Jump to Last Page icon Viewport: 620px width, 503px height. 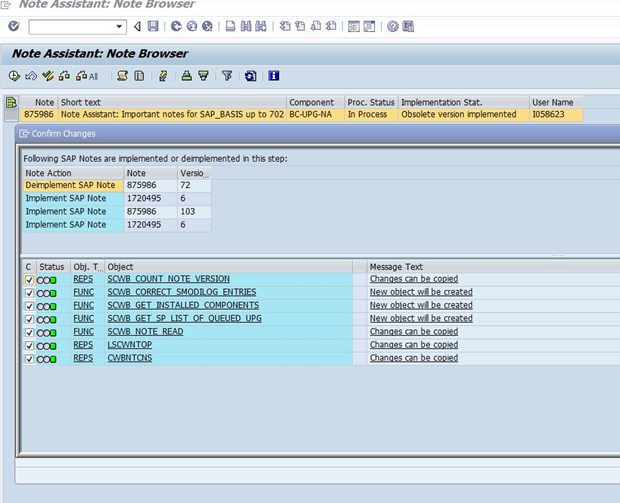tap(331, 26)
